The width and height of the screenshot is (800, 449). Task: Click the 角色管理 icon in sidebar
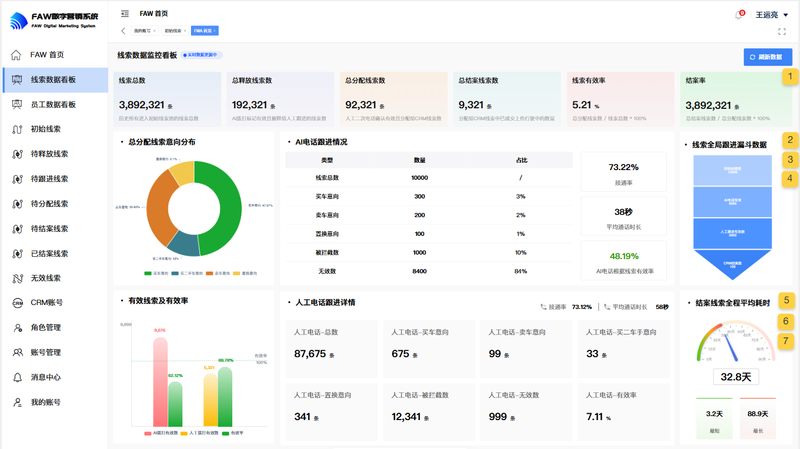(x=17, y=328)
